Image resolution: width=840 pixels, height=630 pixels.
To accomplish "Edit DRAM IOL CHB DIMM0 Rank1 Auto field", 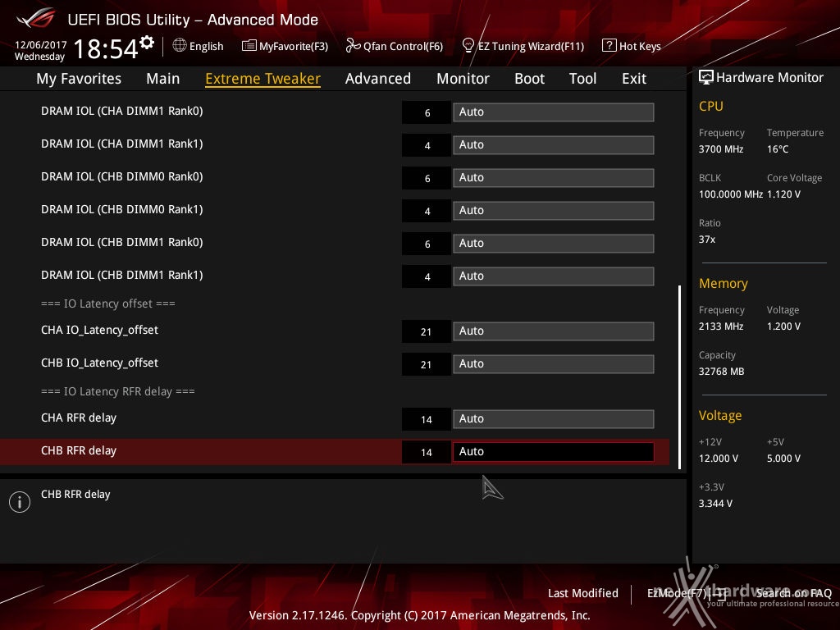I will (x=554, y=210).
